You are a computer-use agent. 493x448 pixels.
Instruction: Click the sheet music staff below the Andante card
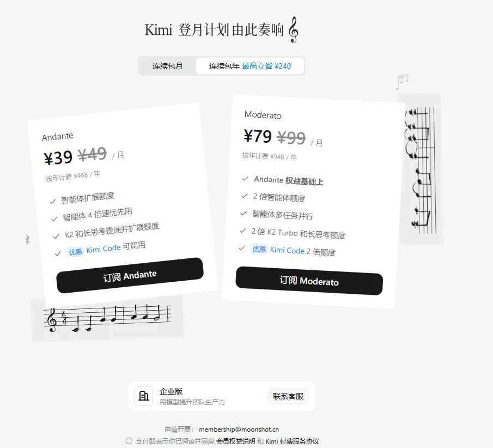pyautogui.click(x=107, y=318)
